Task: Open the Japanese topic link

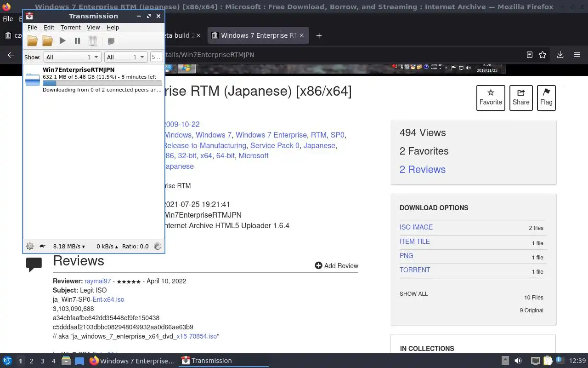Action: (319, 145)
